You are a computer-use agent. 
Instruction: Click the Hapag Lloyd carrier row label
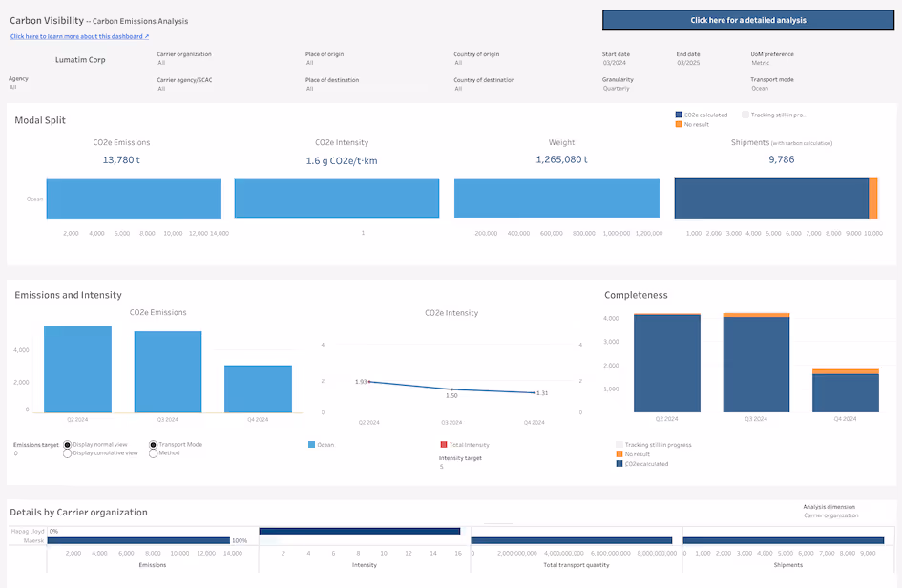tap(28, 531)
